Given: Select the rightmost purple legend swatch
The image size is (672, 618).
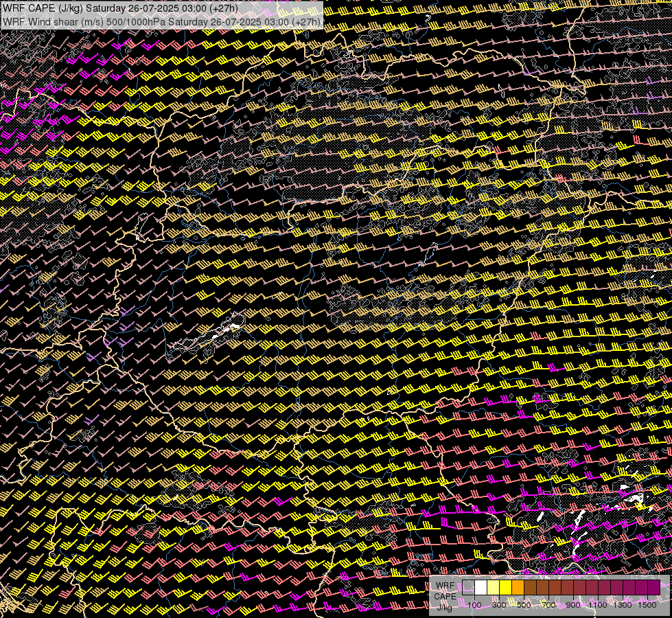Looking at the screenshot, I should pos(654,588).
